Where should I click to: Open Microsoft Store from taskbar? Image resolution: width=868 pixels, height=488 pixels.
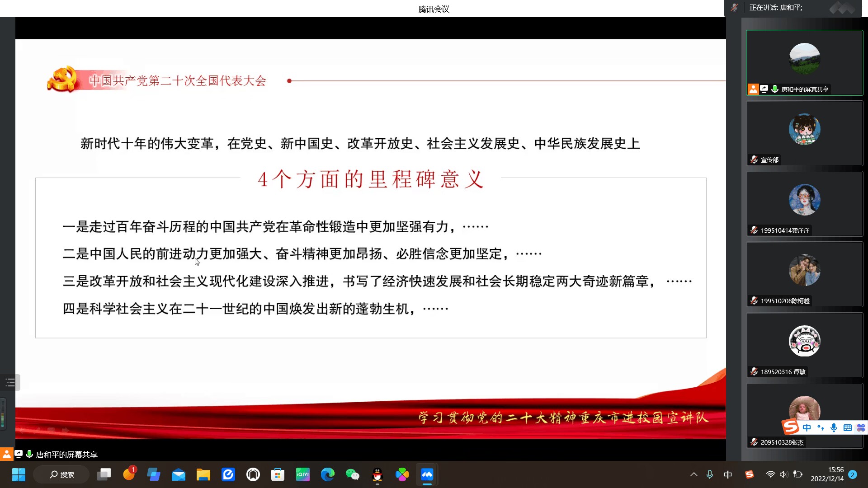pos(278,474)
